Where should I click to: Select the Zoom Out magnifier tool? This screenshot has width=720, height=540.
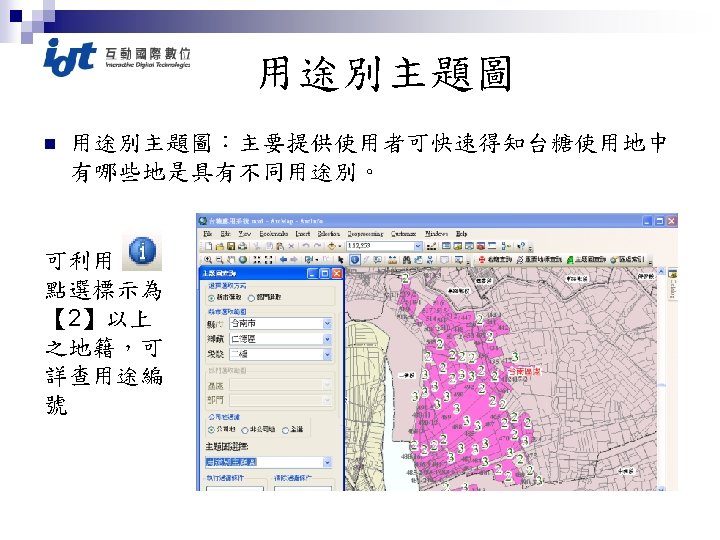[220, 260]
